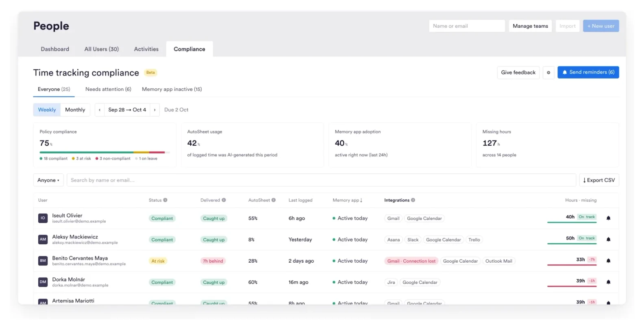This screenshot has height=329, width=644.
Task: Click the AutoSheet column info icon
Action: click(274, 200)
